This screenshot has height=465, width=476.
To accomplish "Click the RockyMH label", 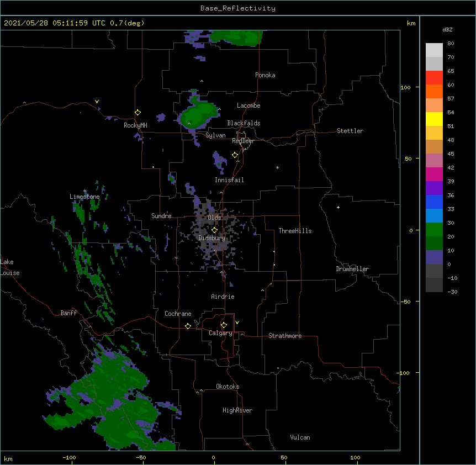I will click(x=135, y=125).
